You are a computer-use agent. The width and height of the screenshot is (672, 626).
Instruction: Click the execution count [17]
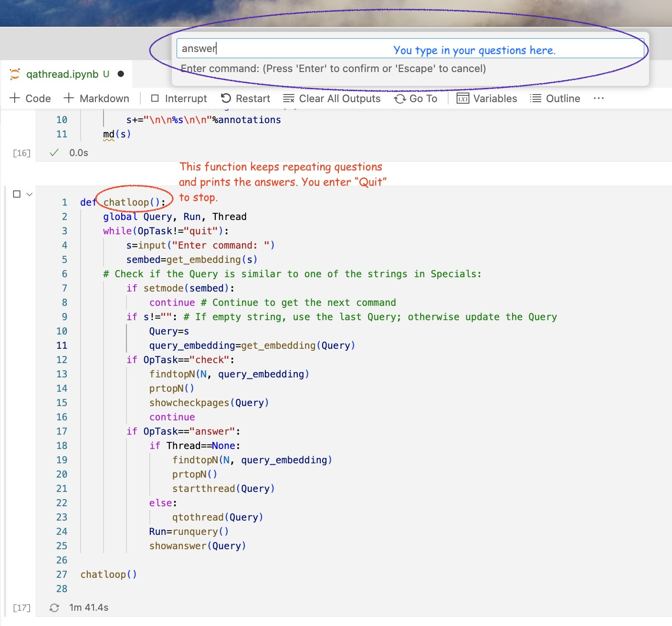pos(21,607)
